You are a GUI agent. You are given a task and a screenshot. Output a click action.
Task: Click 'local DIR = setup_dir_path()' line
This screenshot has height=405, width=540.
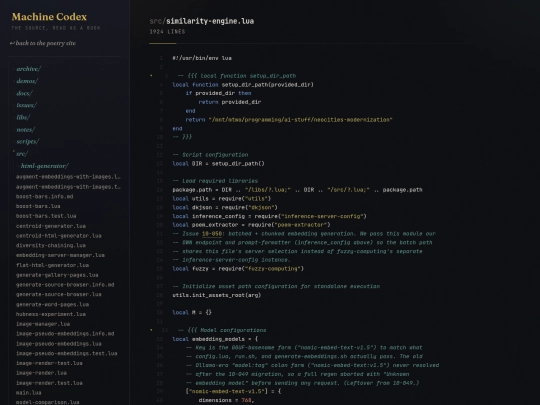pyautogui.click(x=218, y=164)
